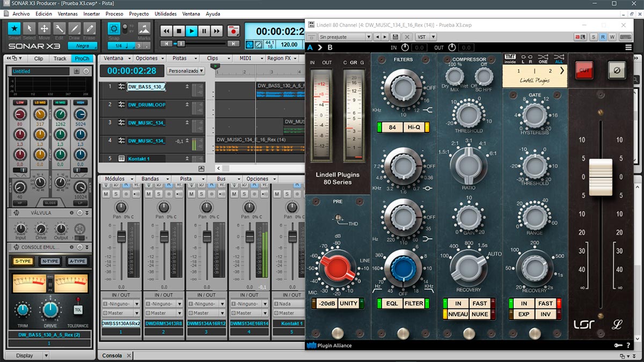Toggle the compressor NUKE switch

pos(480,314)
